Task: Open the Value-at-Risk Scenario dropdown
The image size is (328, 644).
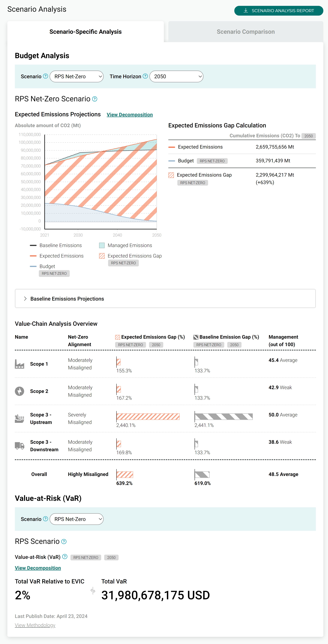Action: tap(76, 519)
